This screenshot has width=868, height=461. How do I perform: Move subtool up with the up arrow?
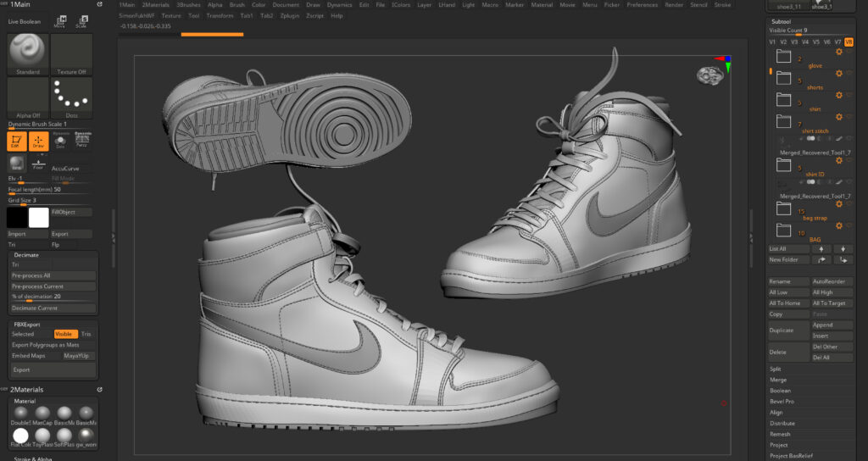tap(821, 249)
